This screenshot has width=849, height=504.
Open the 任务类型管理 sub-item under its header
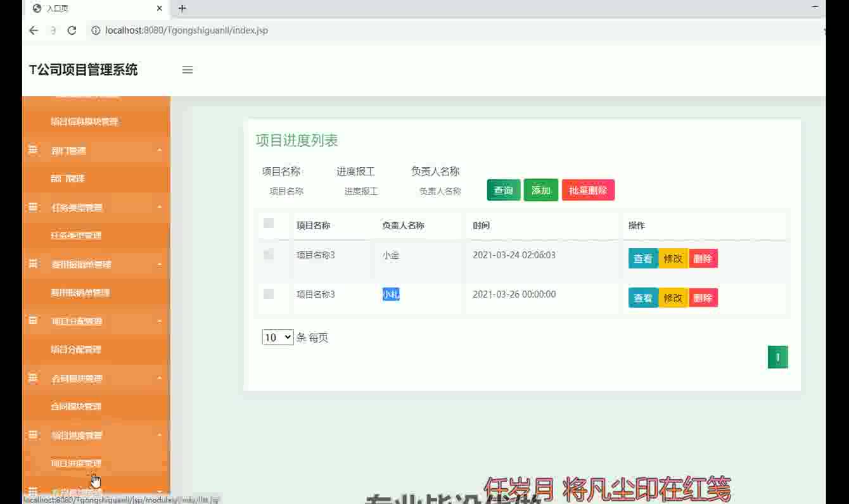coord(76,236)
